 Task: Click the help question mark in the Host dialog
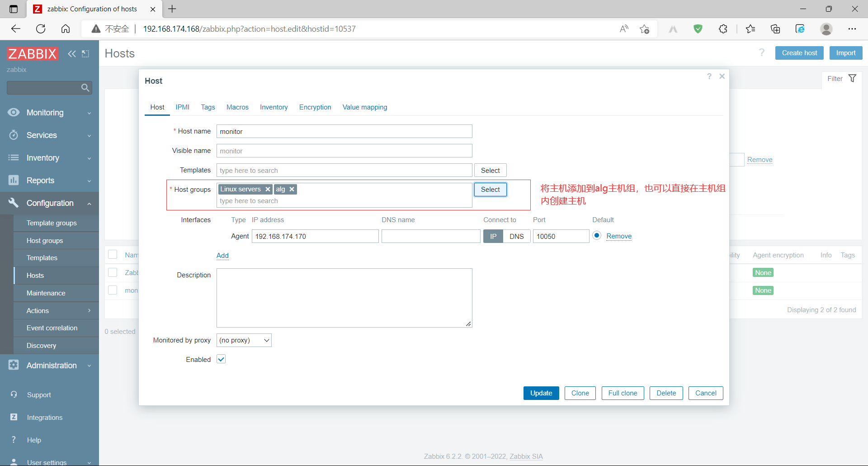709,76
